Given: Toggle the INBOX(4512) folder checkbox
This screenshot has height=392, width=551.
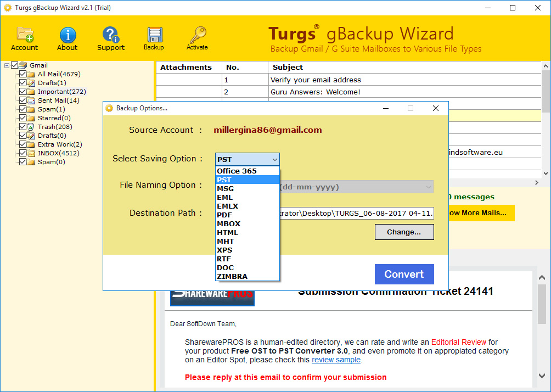Looking at the screenshot, I should [23, 153].
